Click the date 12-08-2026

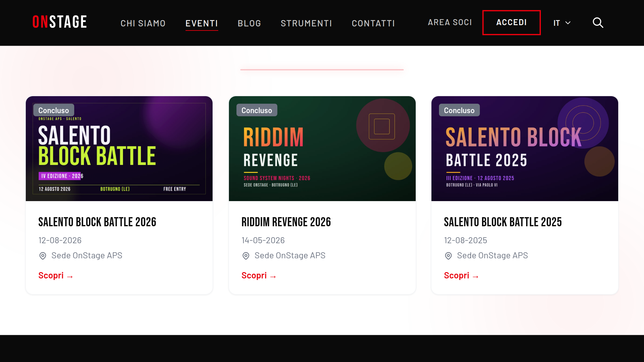(x=60, y=240)
